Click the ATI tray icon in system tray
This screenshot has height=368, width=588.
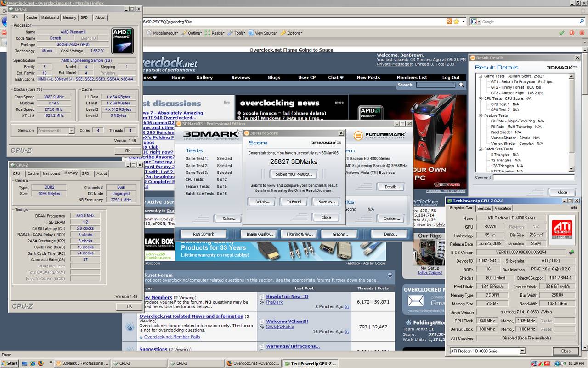(x=547, y=363)
